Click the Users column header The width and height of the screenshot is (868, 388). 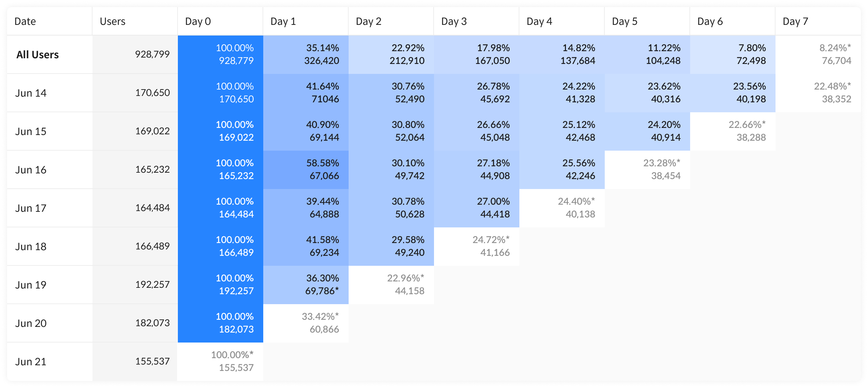pos(112,21)
